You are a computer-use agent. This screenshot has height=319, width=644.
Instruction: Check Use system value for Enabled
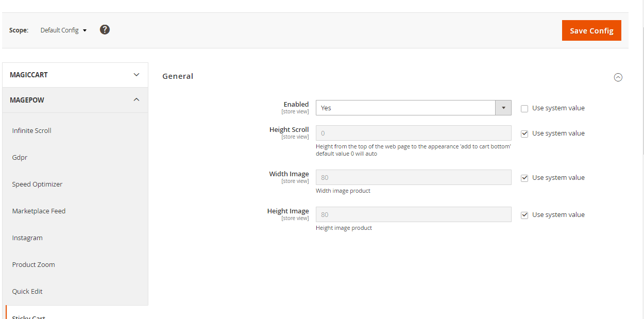(x=524, y=108)
